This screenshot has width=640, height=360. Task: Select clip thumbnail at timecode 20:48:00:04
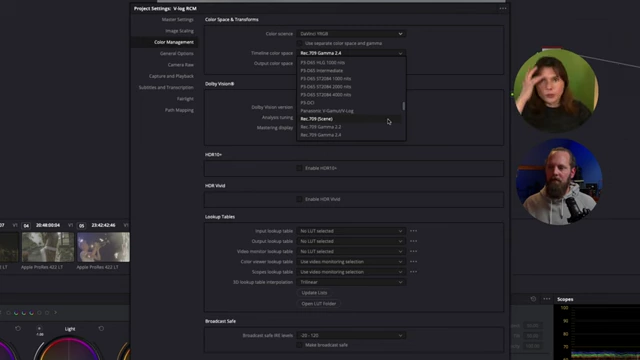(x=48, y=247)
